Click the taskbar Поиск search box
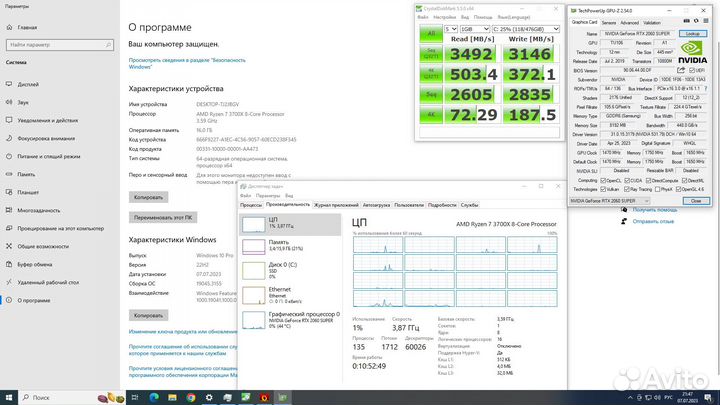The image size is (720, 405). coord(73,397)
